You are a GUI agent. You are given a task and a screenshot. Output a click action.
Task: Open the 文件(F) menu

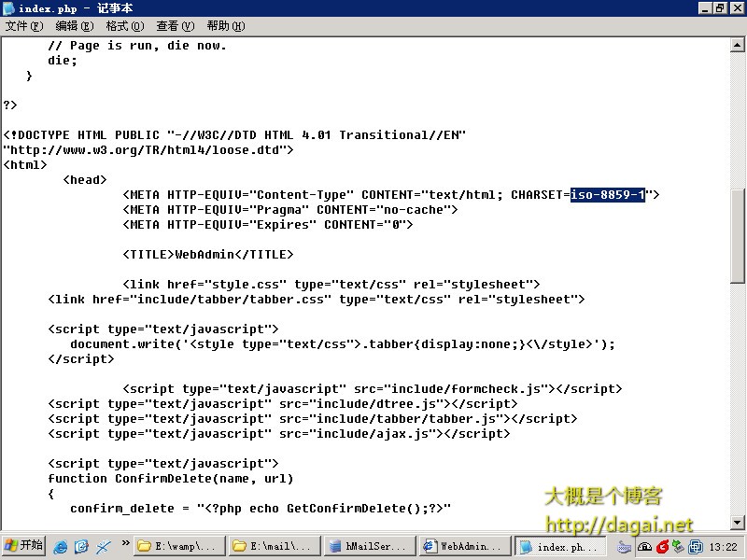(24, 26)
